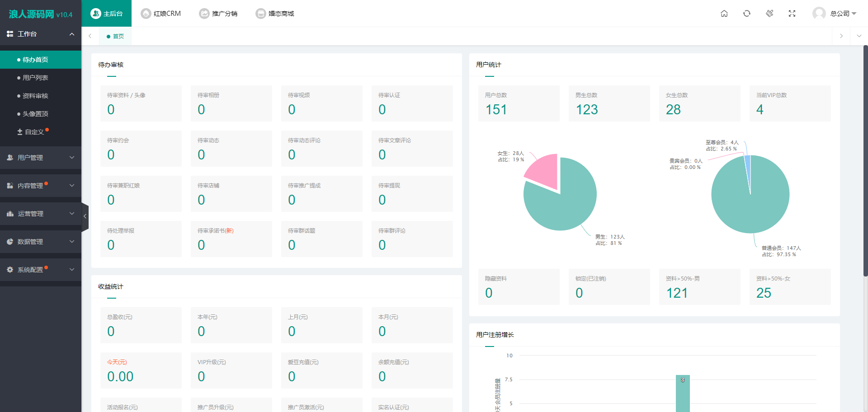Open the tab options dropdown chevron
Screen dimensions: 868x412
(859, 36)
